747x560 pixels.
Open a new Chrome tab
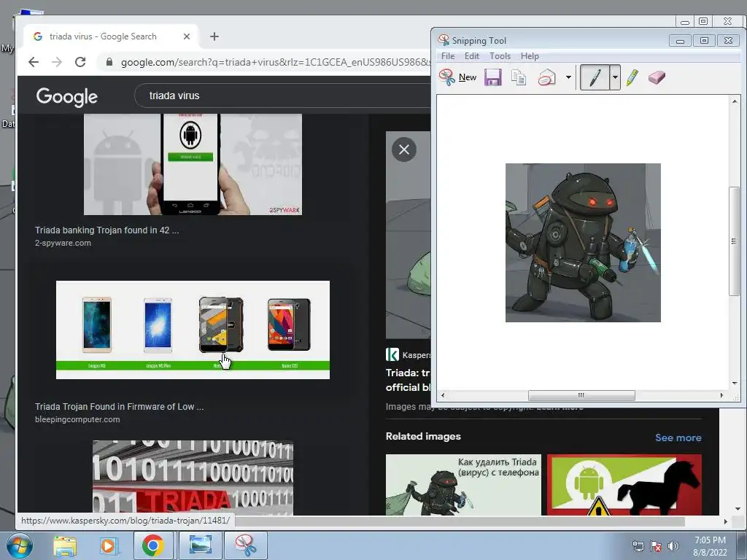[x=214, y=36]
